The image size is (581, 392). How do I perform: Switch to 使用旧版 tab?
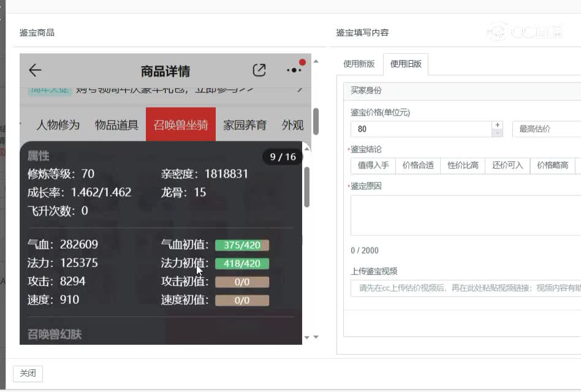pos(406,64)
